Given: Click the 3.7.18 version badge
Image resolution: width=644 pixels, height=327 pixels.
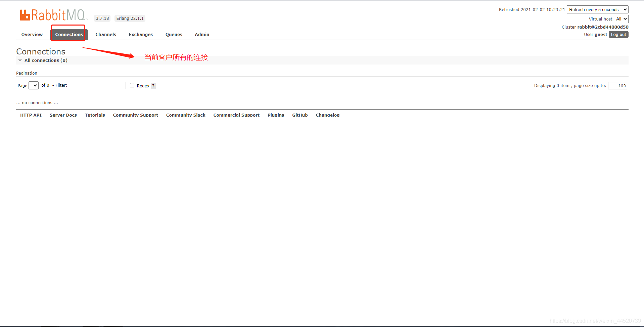Looking at the screenshot, I should (102, 18).
